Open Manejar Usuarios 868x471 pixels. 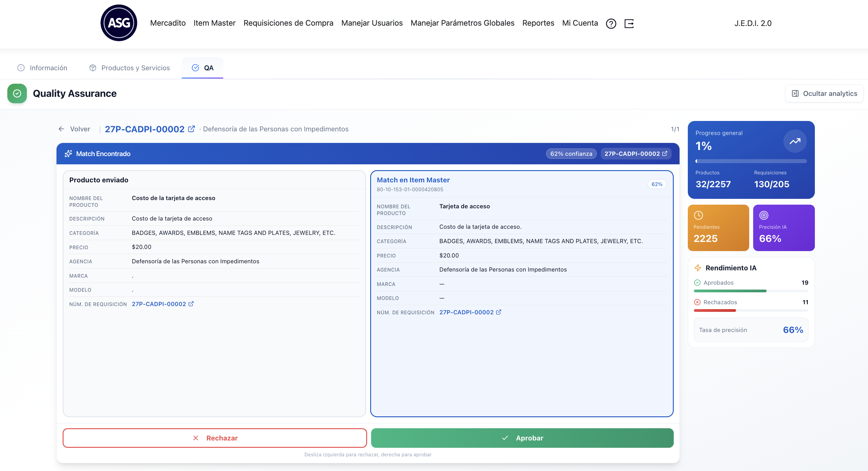pyautogui.click(x=372, y=23)
